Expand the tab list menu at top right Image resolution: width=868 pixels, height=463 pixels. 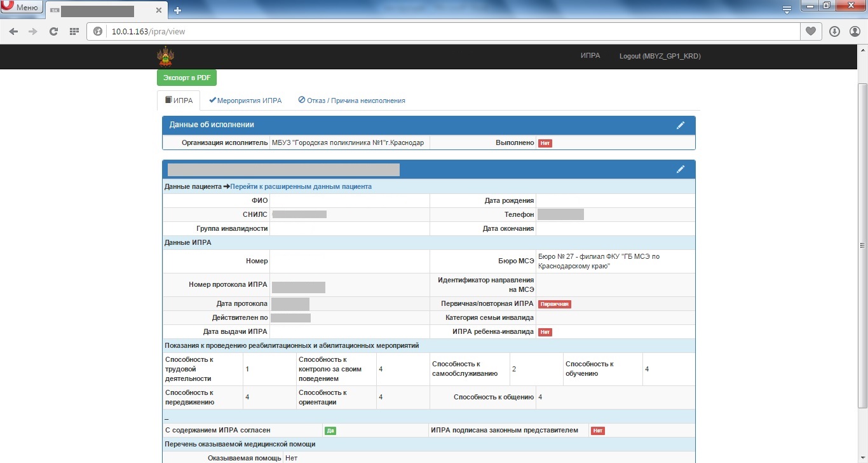pyautogui.click(x=787, y=10)
